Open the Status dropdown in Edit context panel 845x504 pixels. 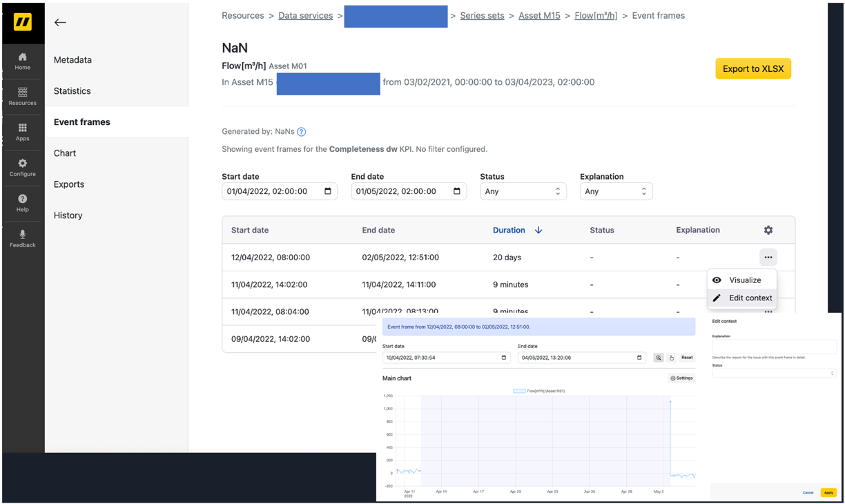773,373
